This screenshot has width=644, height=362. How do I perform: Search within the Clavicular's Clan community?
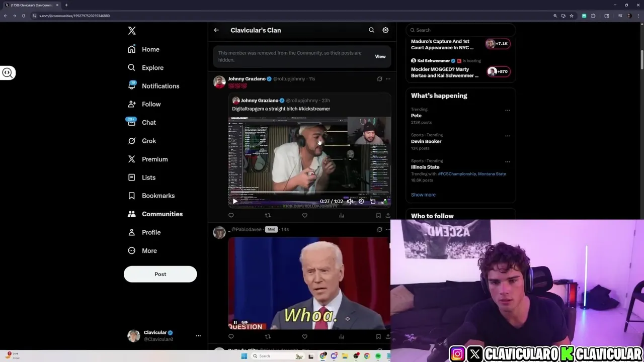[x=371, y=30]
